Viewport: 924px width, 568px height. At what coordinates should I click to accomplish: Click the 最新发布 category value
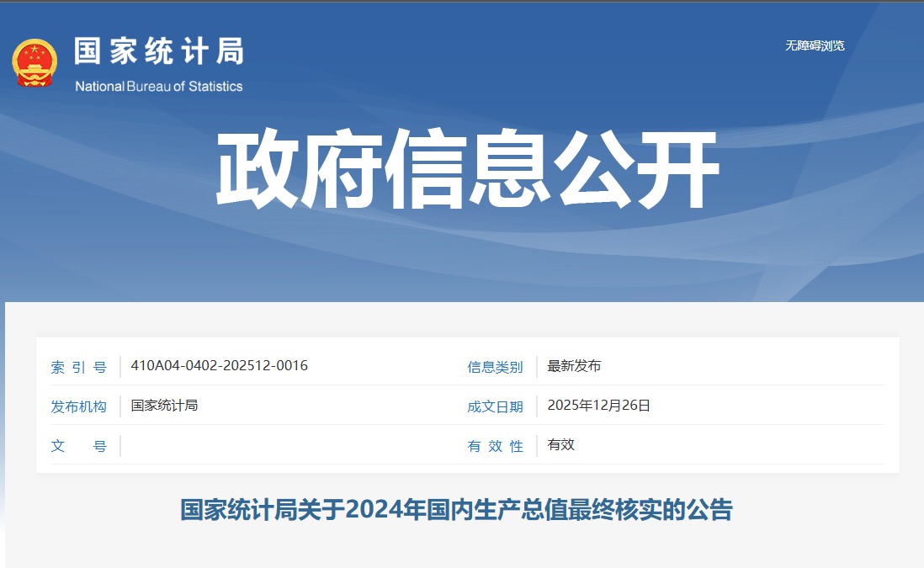click(574, 366)
